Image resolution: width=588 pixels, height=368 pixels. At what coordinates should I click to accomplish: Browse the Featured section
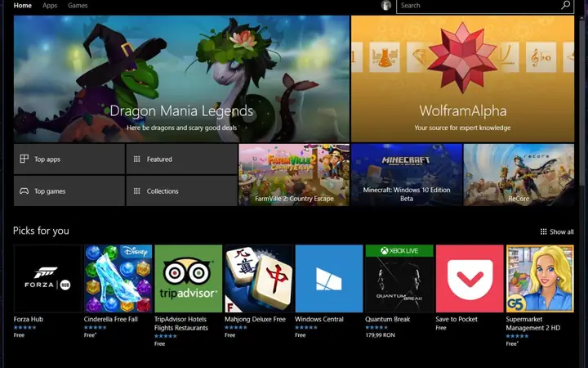click(180, 159)
